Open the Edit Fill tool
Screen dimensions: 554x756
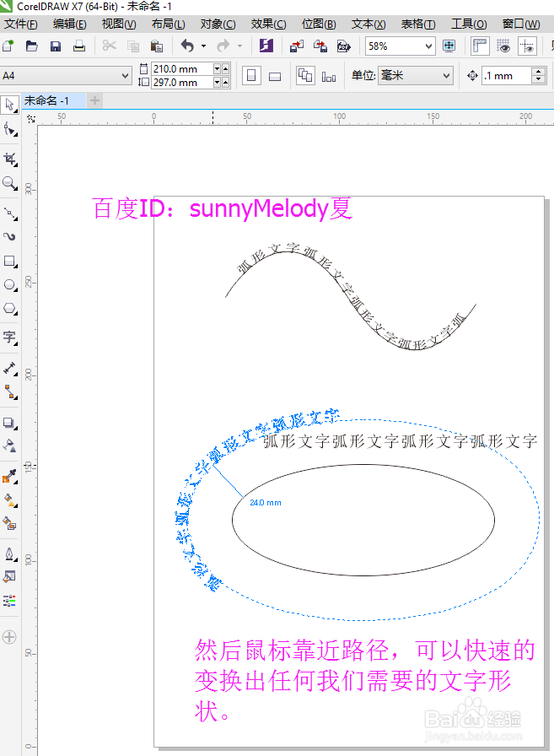tap(9, 576)
